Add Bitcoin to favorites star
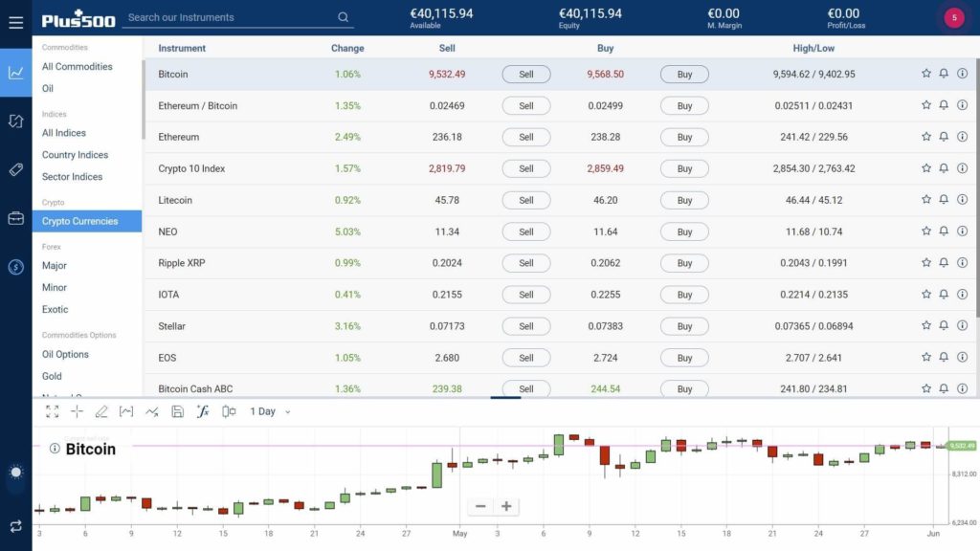This screenshot has width=980, height=551. click(x=925, y=74)
